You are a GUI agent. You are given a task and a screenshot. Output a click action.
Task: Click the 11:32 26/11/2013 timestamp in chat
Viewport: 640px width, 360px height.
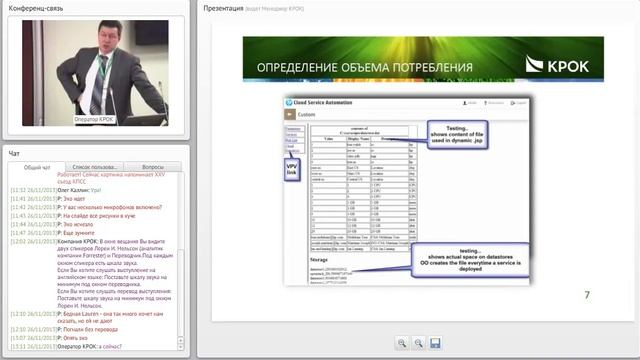pos(34,190)
